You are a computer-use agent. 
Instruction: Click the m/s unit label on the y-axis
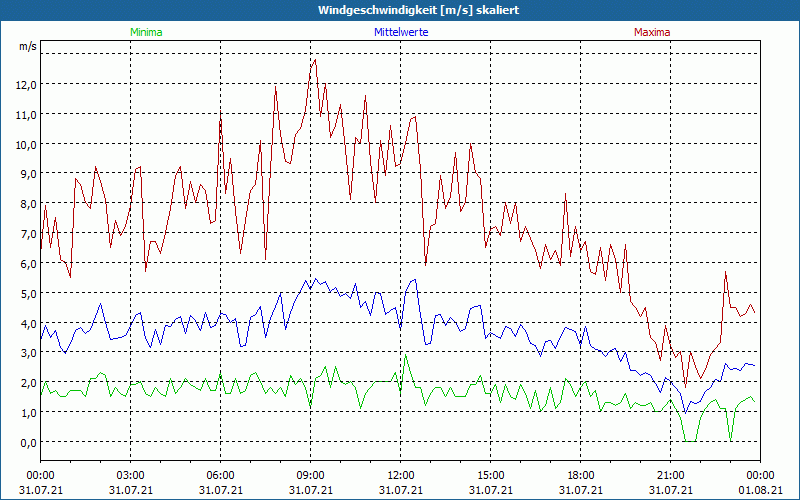(x=28, y=46)
